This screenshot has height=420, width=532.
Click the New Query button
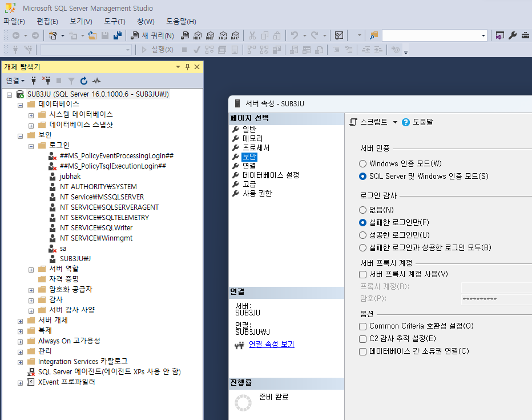152,35
